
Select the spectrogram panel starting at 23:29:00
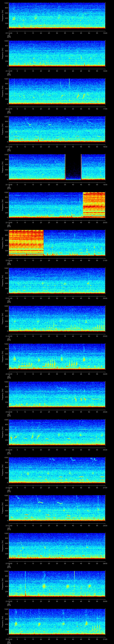[57, 584]
